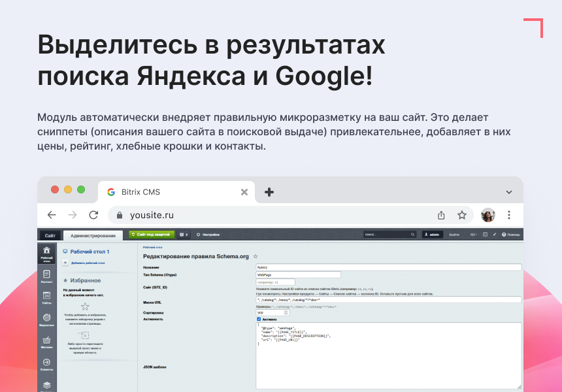The height and width of the screenshot is (392, 562).
Task: Select the Bitrix CMS browser tab
Action: click(176, 192)
